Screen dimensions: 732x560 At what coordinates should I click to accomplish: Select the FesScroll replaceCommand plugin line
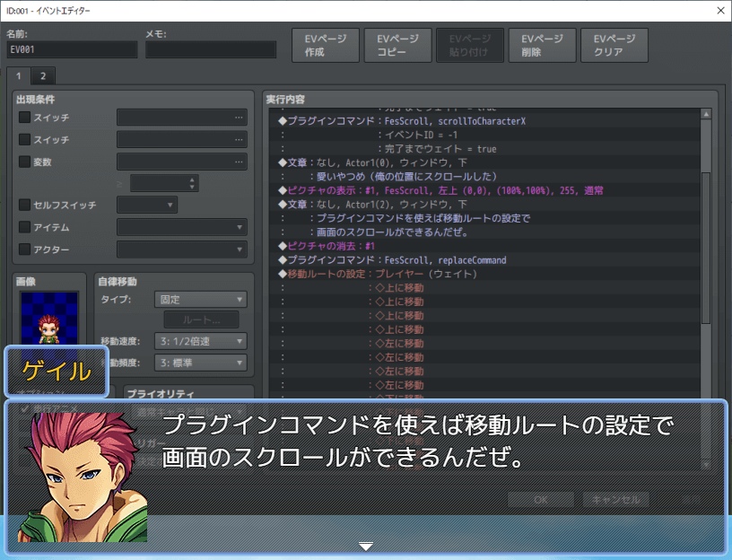(x=484, y=260)
